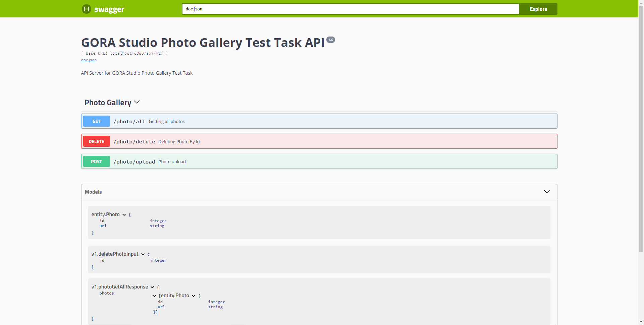Viewport: 644px width, 325px height.
Task: Collapse the Models section with chevron
Action: pos(547,192)
